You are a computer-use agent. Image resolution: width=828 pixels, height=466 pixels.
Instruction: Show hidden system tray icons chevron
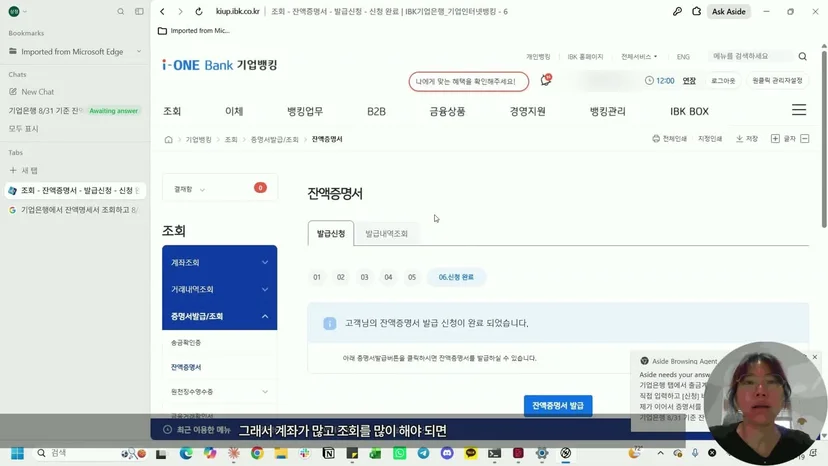click(x=660, y=453)
